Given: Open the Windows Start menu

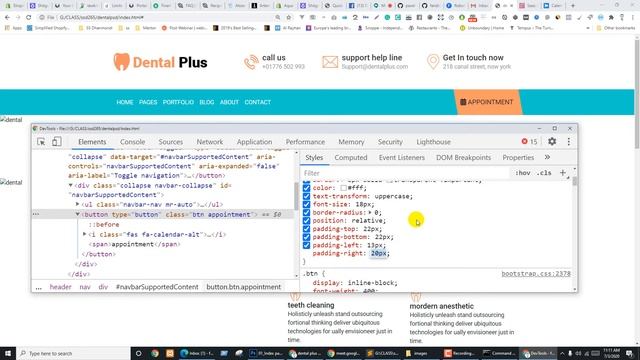Looking at the screenshot, I should pyautogui.click(x=8, y=353).
